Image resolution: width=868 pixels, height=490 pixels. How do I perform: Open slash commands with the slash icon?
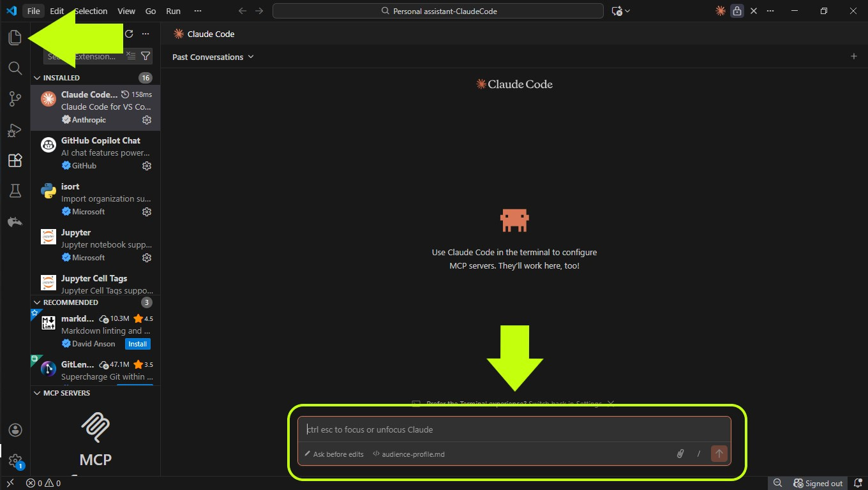pos(699,454)
